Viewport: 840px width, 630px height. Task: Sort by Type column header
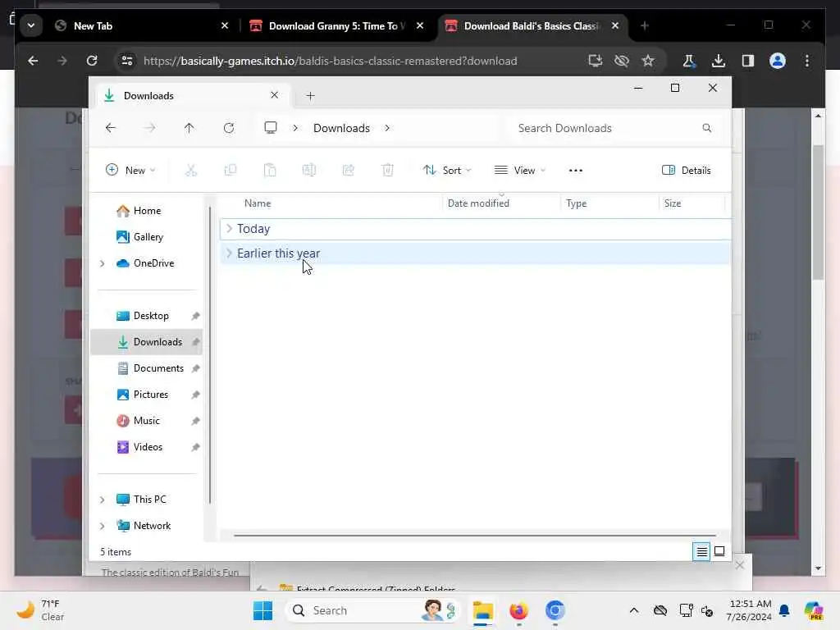609,203
